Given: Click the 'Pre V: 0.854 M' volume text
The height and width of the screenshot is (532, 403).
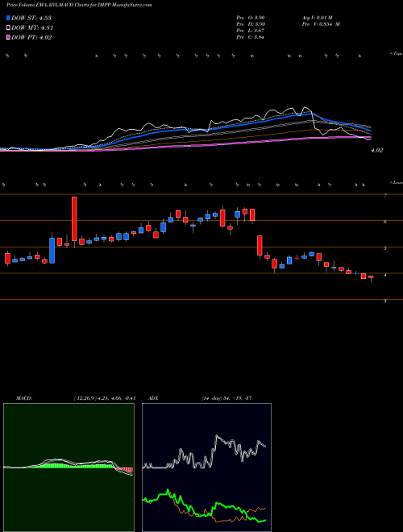Looking at the screenshot, I should pyautogui.click(x=320, y=23).
